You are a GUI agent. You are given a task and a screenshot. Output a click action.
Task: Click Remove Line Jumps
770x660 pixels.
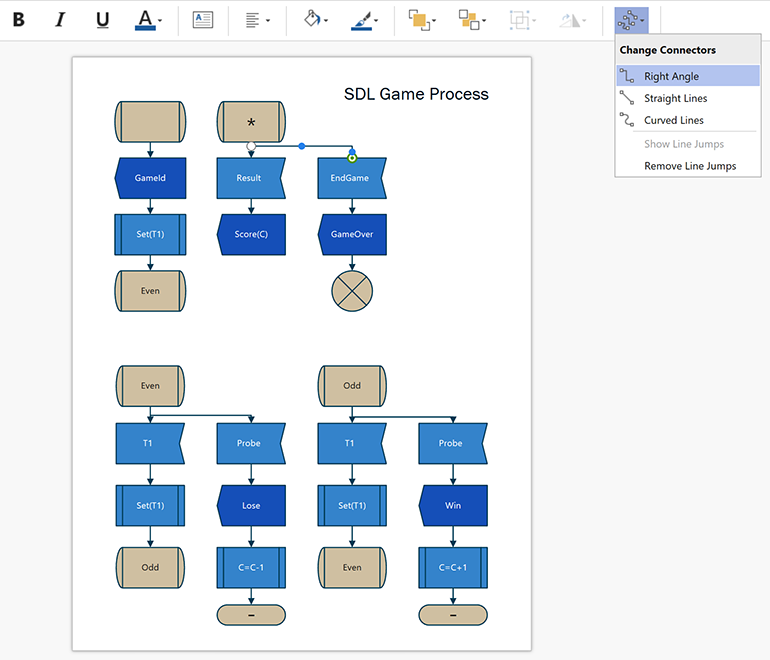[689, 166]
